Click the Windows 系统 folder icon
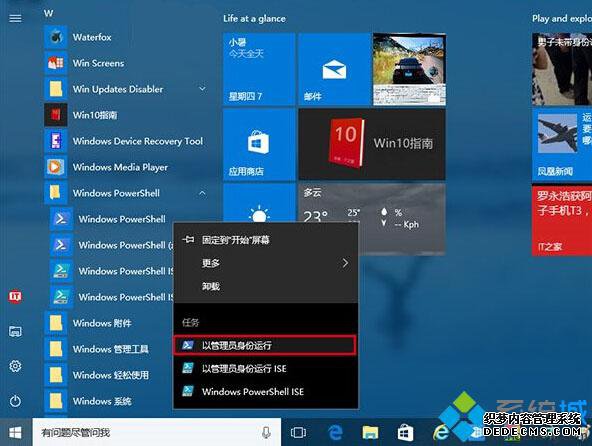 pos(56,401)
